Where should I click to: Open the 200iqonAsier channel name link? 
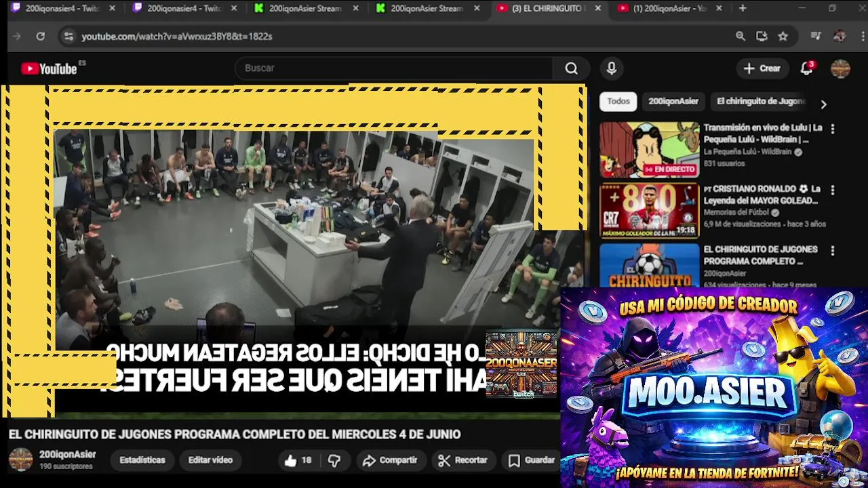67,455
